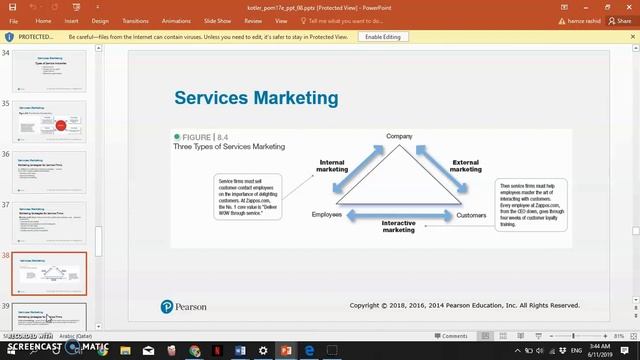Click the thumbnail pane scrollbar thumb
640x360 pixels.
click(98, 242)
